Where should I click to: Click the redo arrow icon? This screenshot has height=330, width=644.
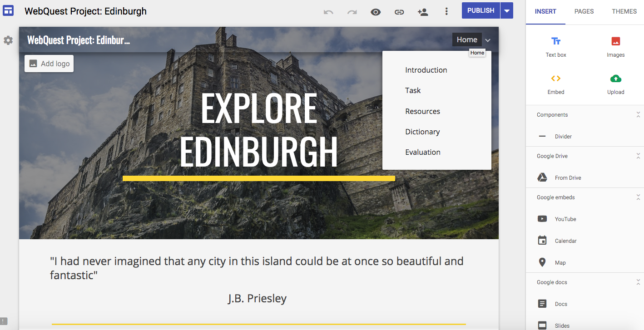[352, 12]
